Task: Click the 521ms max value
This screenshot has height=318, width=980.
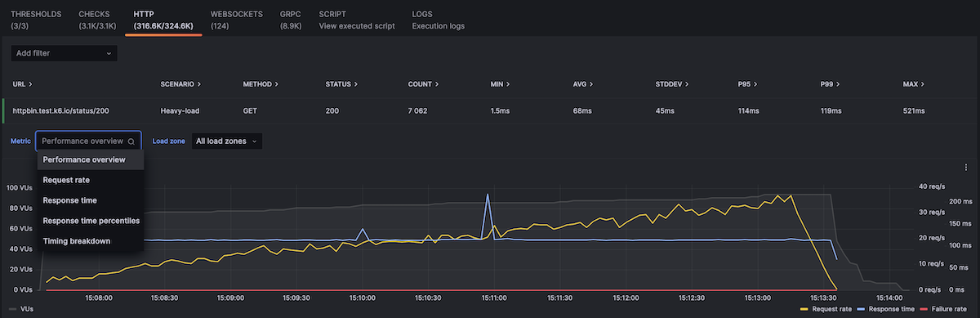Action: point(914,110)
